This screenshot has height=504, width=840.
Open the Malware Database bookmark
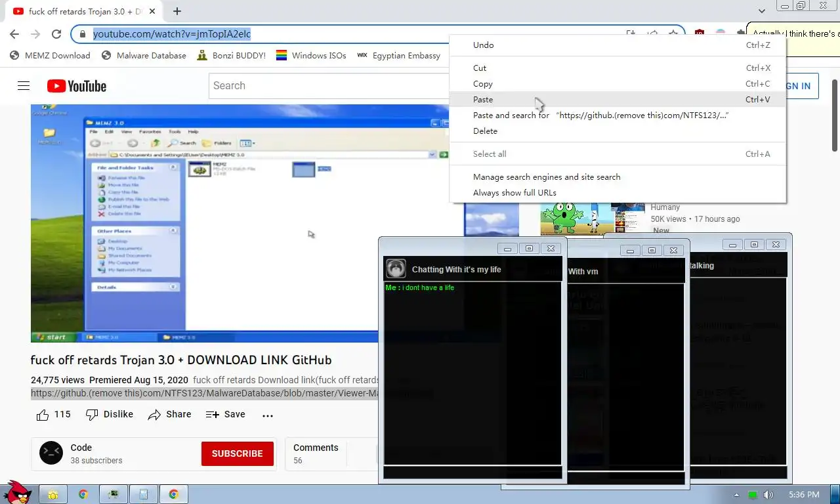point(144,56)
